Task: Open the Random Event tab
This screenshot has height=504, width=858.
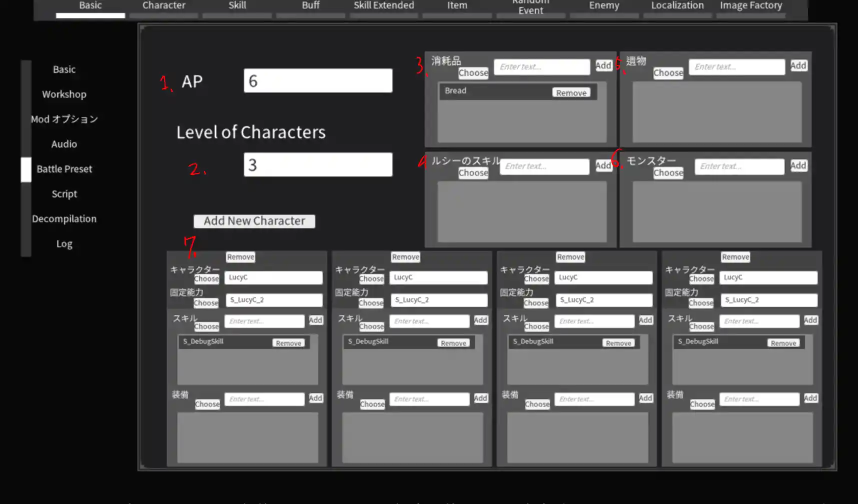Action: click(x=530, y=7)
